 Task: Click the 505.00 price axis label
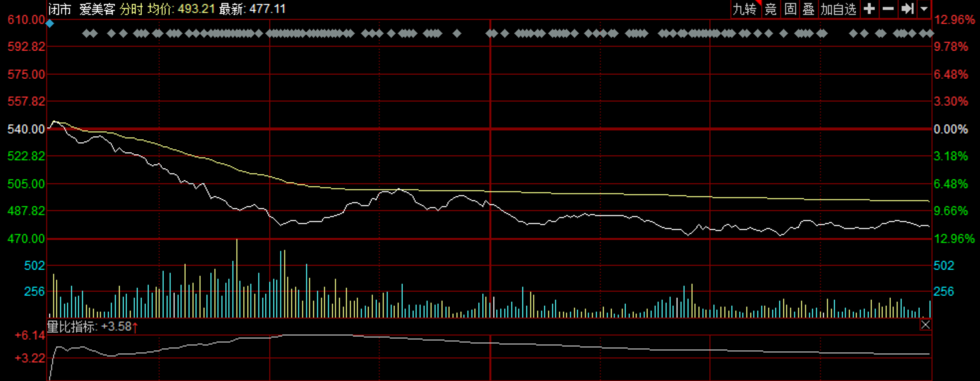(26, 184)
